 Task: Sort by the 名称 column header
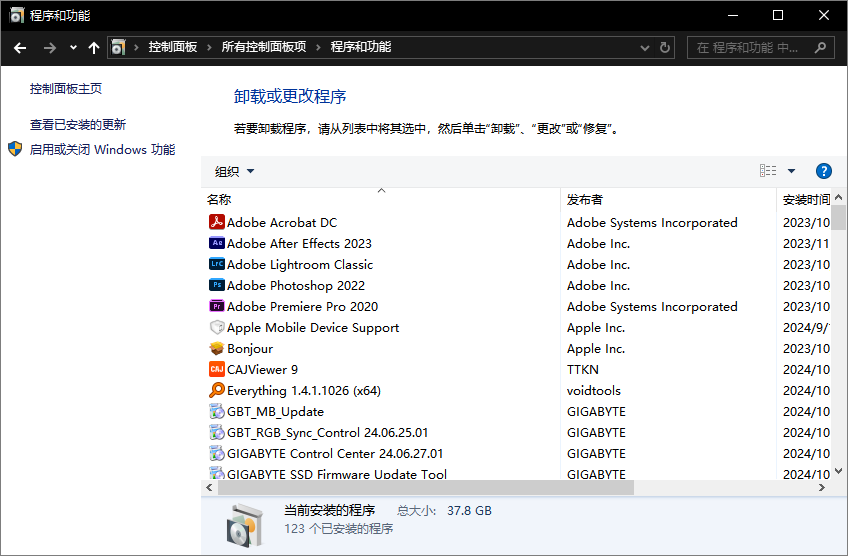point(381,199)
